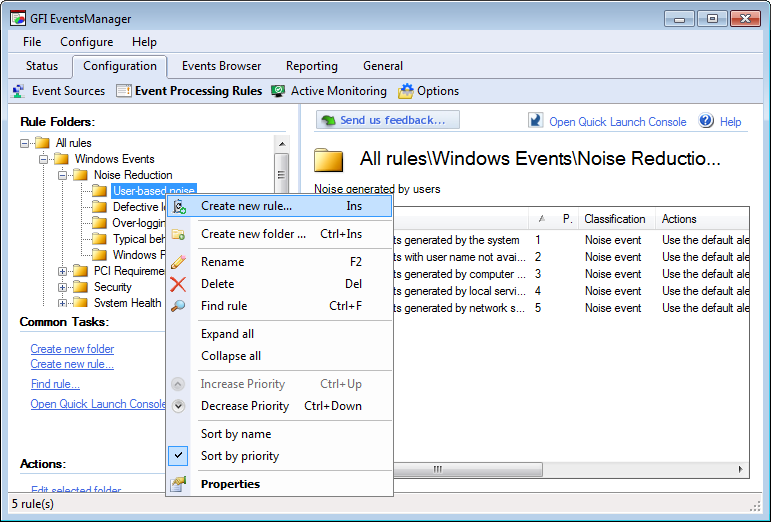Viewport: 771px width, 522px height.
Task: Switch to the Events Browser tab
Action: pos(221,66)
